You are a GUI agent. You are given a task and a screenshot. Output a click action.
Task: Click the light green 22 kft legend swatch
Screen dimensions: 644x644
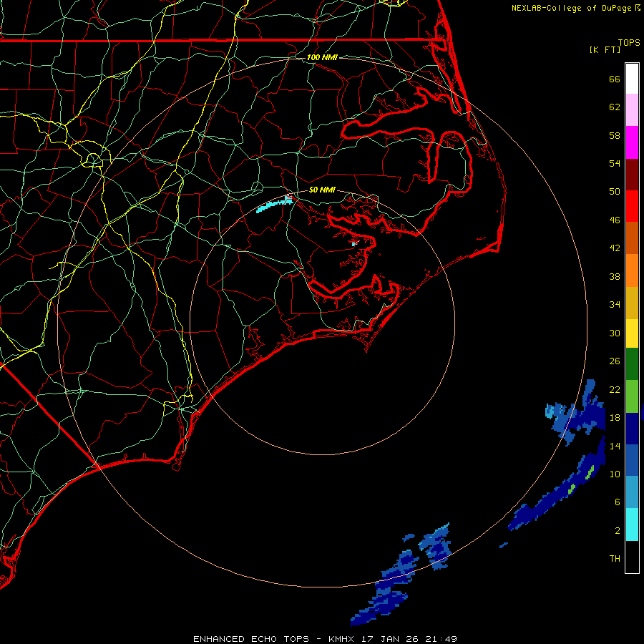pos(632,396)
